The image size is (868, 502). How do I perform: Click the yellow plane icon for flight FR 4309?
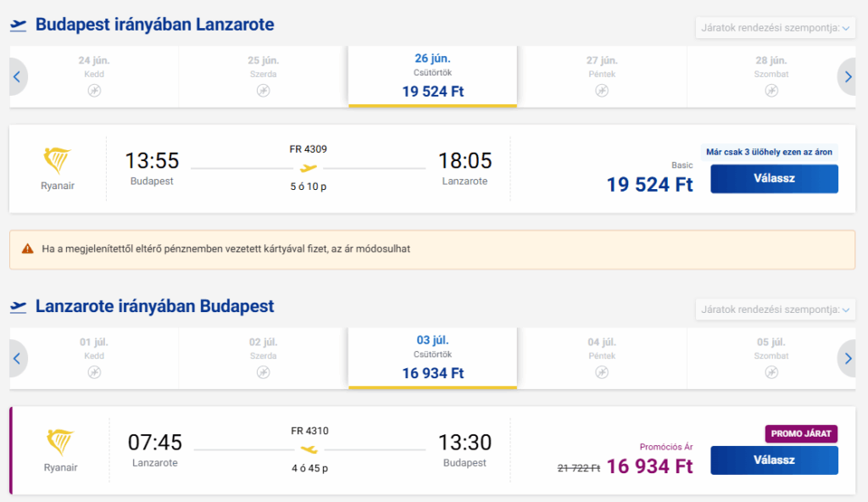click(309, 168)
